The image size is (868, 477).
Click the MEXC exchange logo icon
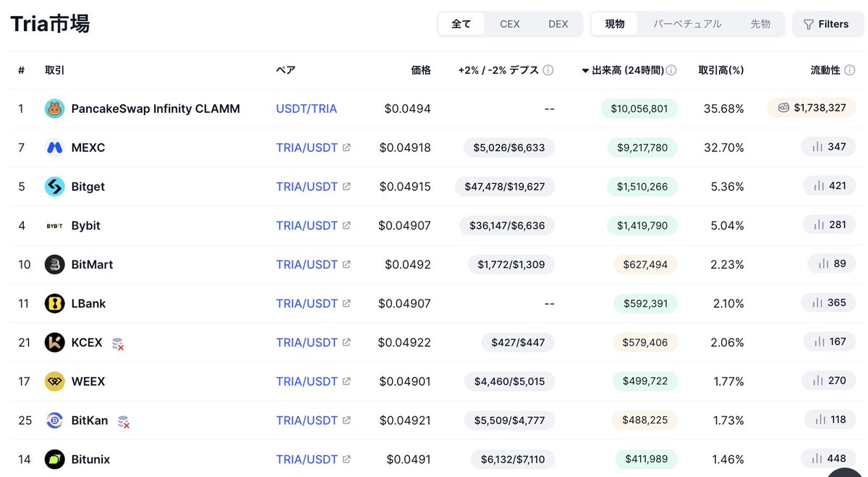[x=55, y=148]
